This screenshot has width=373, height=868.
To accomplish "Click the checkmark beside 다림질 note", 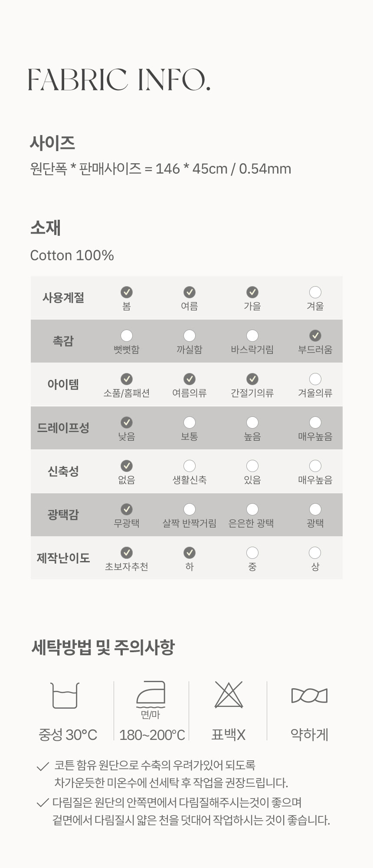I will (43, 803).
